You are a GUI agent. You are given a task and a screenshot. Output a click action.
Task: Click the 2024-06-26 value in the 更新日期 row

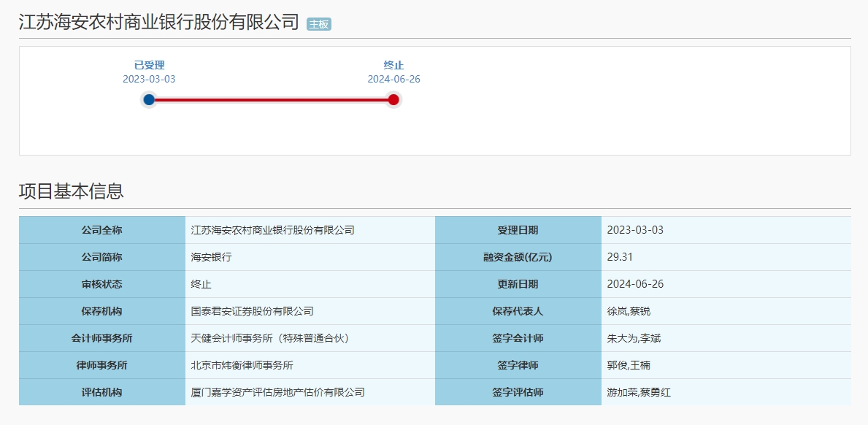click(x=726, y=285)
